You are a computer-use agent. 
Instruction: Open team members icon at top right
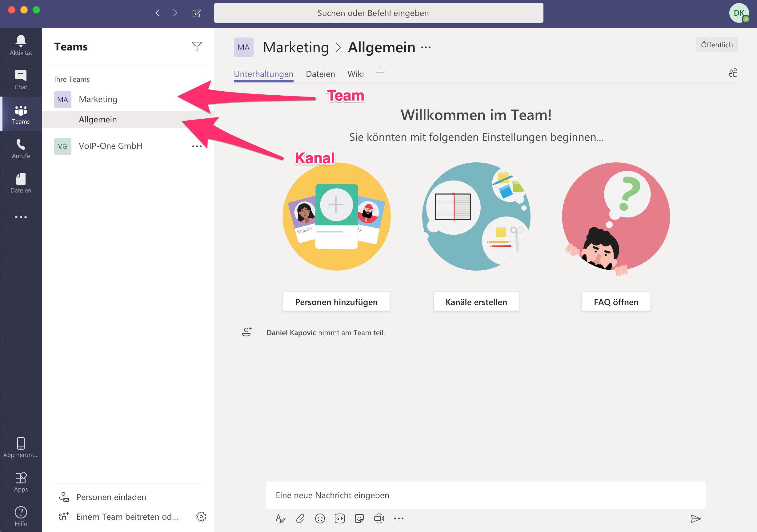pos(733,73)
